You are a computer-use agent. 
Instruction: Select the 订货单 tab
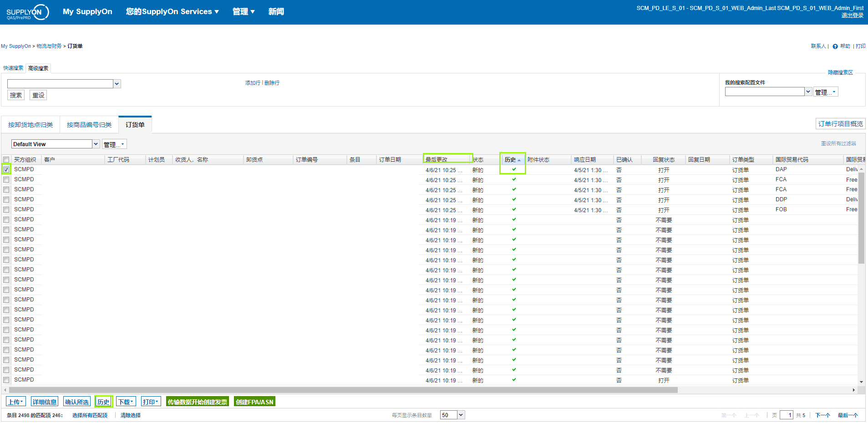[135, 125]
